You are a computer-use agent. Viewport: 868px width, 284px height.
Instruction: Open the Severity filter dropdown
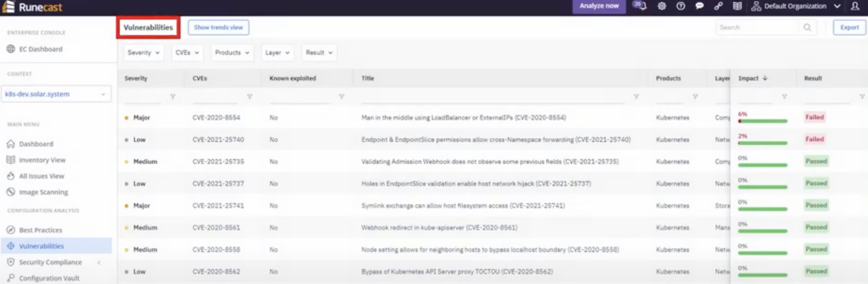144,53
